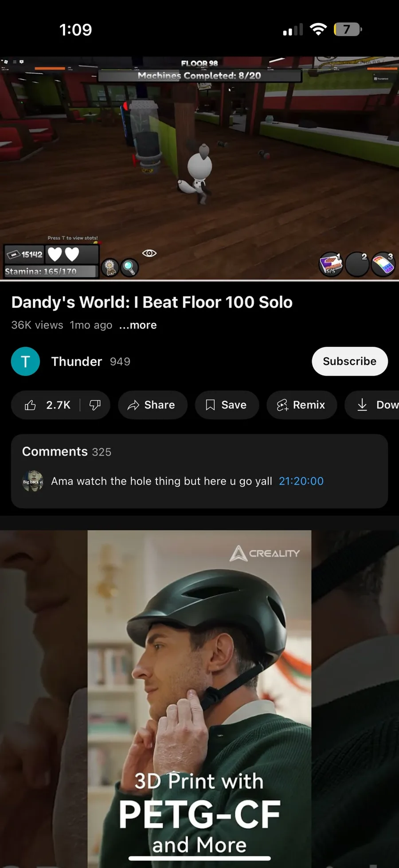Expand description with ...more
The height and width of the screenshot is (868, 399).
pyautogui.click(x=138, y=325)
